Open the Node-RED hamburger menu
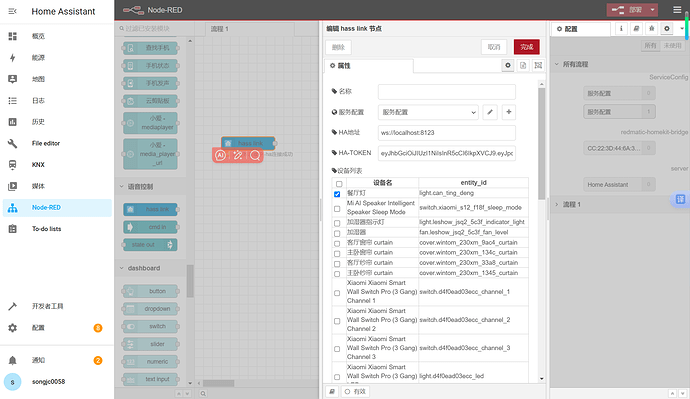This screenshot has height=399, width=690. [x=677, y=10]
